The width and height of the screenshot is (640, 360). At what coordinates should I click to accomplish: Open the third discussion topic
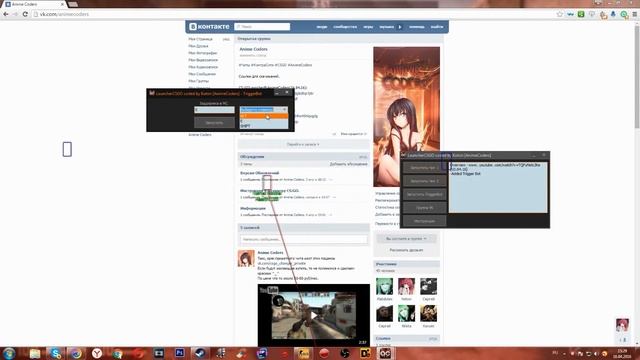(253, 208)
